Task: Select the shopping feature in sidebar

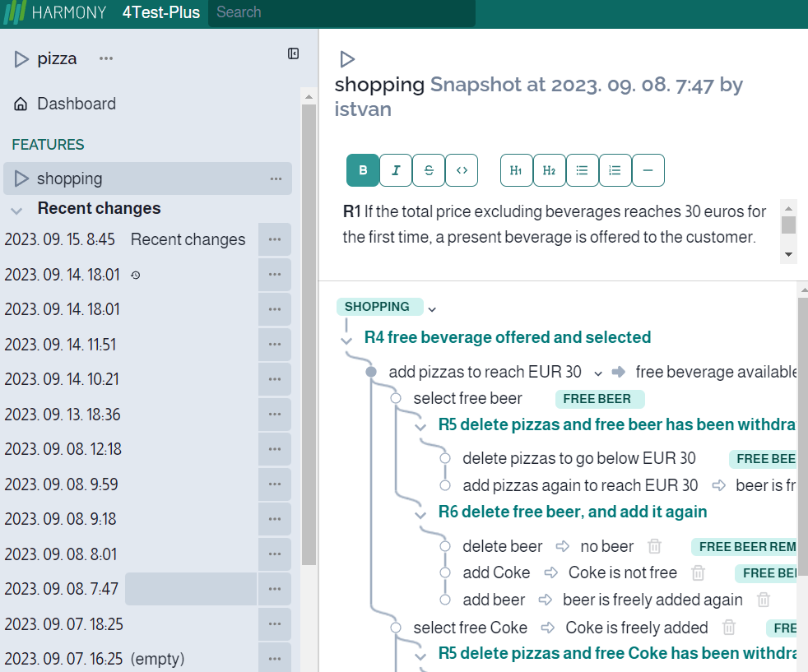Action: click(147, 178)
